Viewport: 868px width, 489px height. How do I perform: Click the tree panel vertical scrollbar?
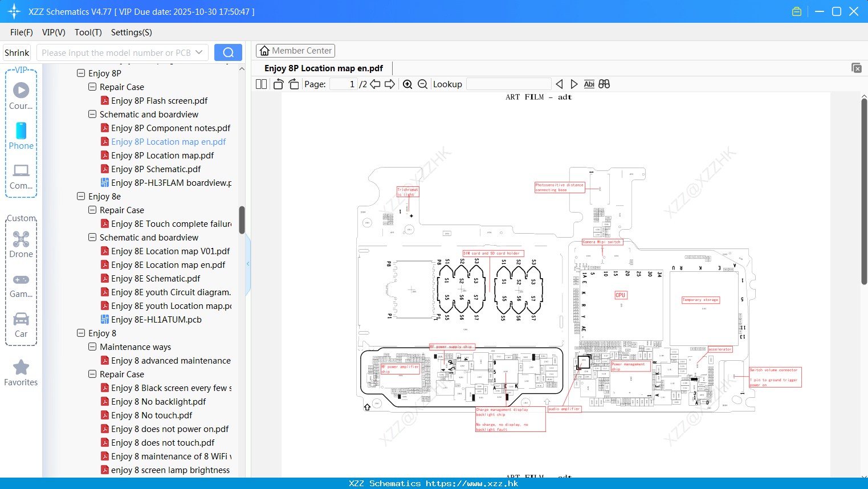pyautogui.click(x=242, y=220)
